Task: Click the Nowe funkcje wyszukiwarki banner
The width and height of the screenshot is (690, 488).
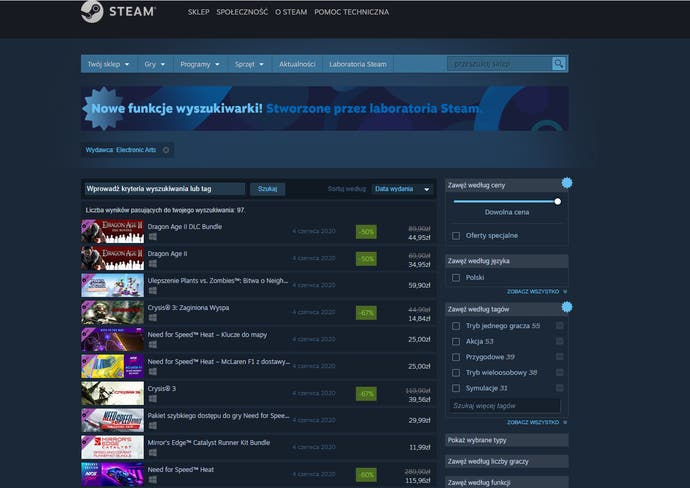Action: (325, 108)
